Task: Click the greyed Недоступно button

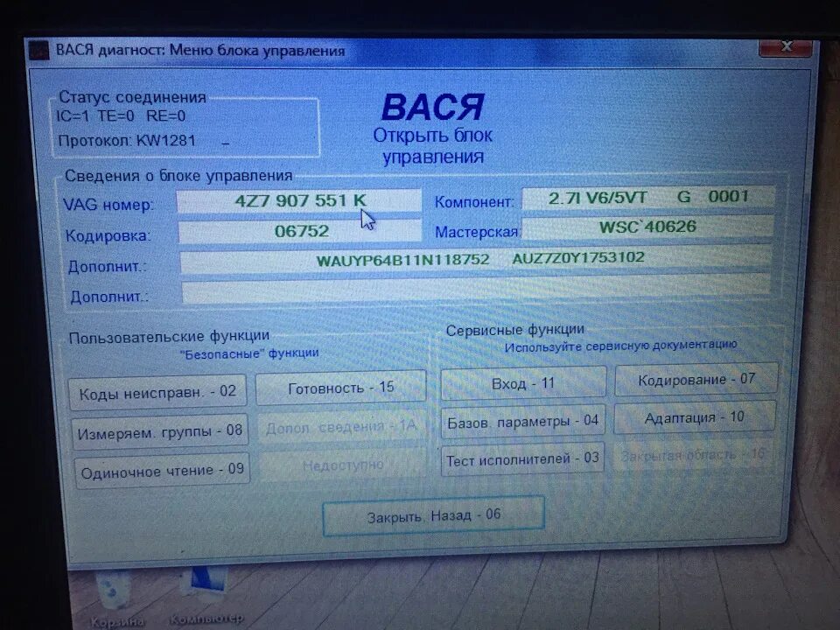Action: click(343, 465)
